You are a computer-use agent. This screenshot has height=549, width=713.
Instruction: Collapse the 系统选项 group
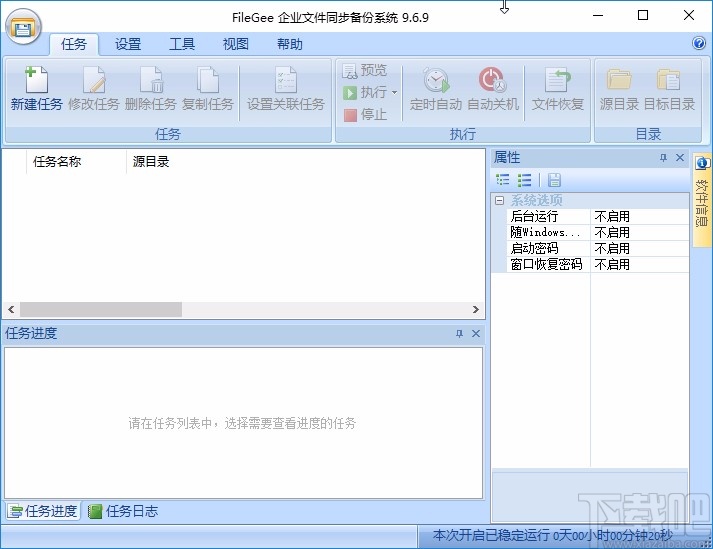pyautogui.click(x=499, y=200)
